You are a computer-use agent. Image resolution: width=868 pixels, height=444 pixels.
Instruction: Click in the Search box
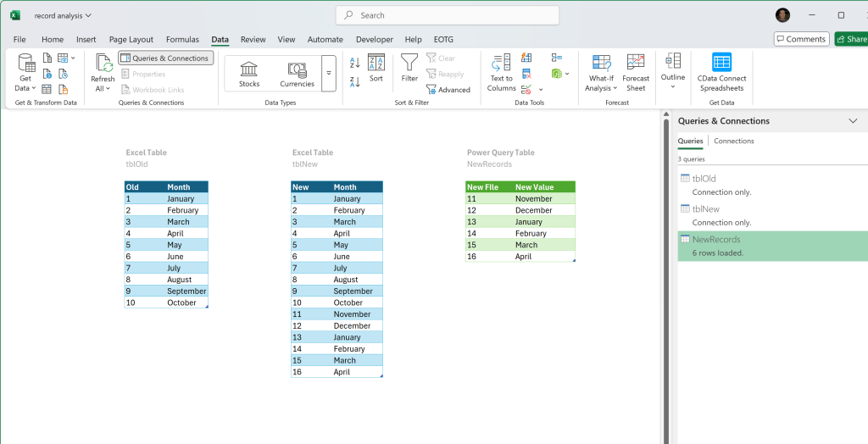[448, 15]
